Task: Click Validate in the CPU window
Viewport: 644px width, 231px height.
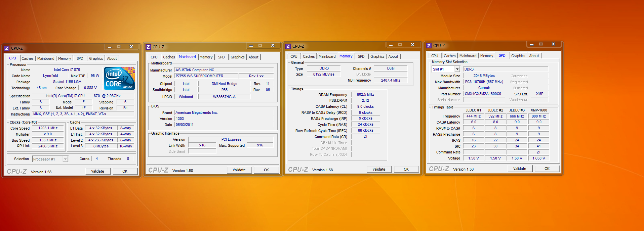Action: [97, 171]
